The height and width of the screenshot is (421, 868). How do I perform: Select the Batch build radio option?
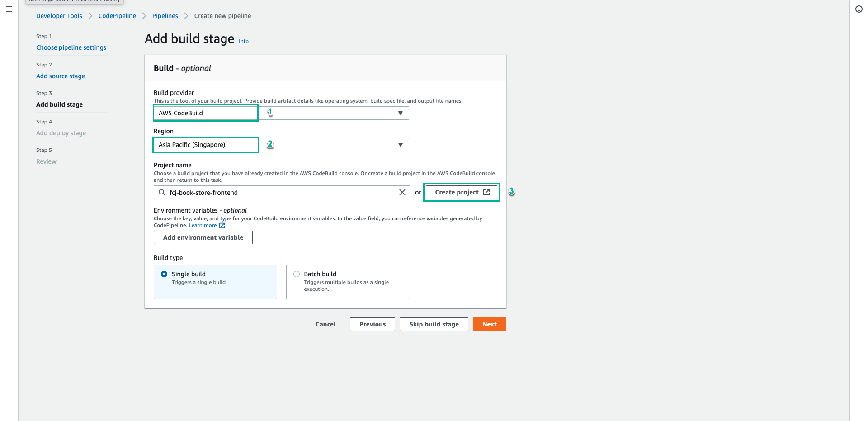(297, 274)
